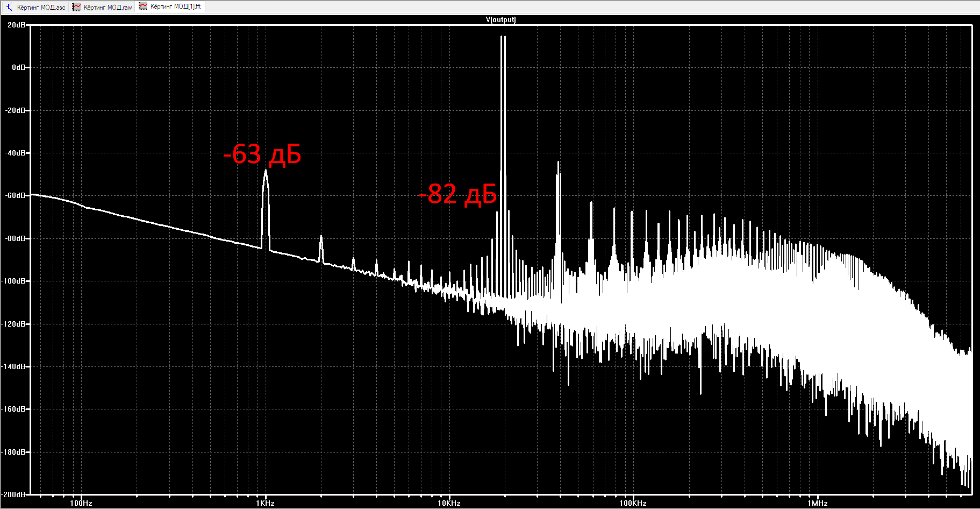Select the -20dB axis label

click(x=16, y=110)
